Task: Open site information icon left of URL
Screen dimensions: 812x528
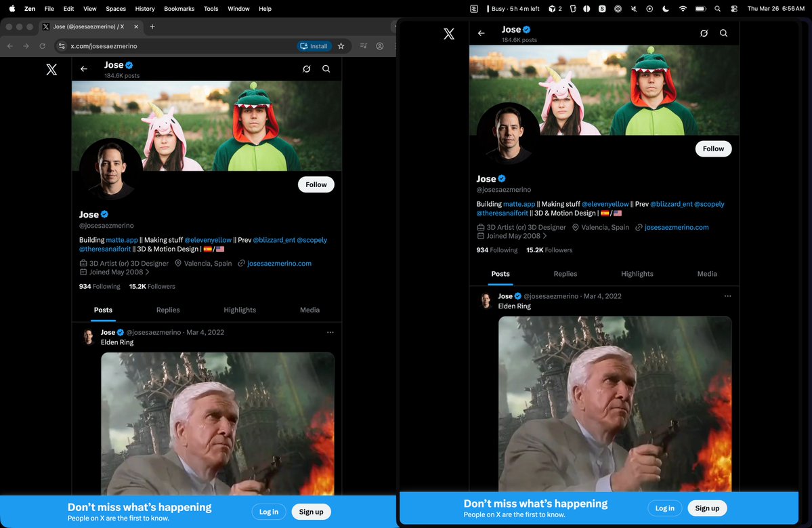Action: [x=62, y=46]
